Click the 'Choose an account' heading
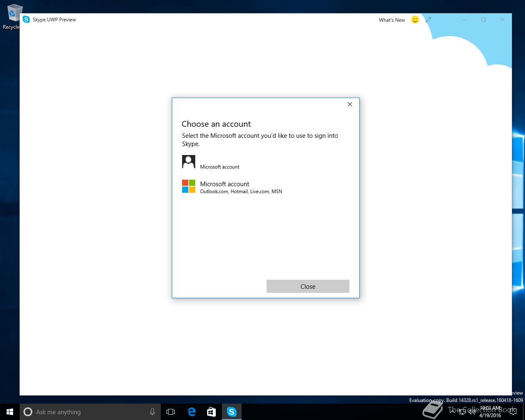This screenshot has width=525, height=420. (x=216, y=124)
